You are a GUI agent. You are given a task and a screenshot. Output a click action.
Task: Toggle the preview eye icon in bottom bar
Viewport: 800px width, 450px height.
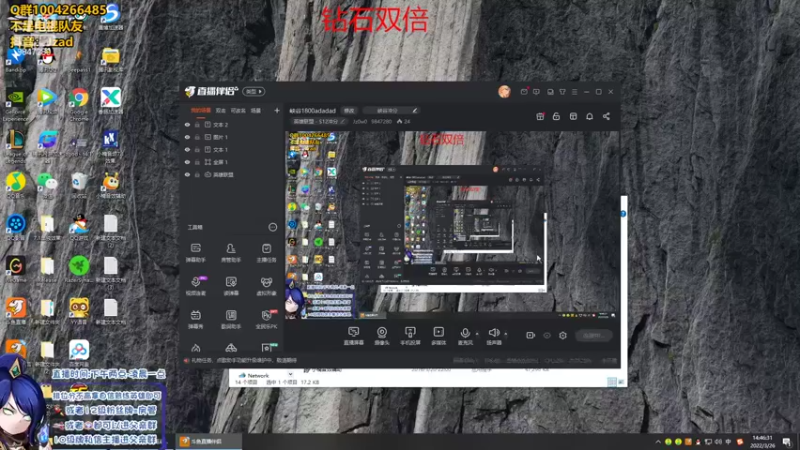coord(546,335)
